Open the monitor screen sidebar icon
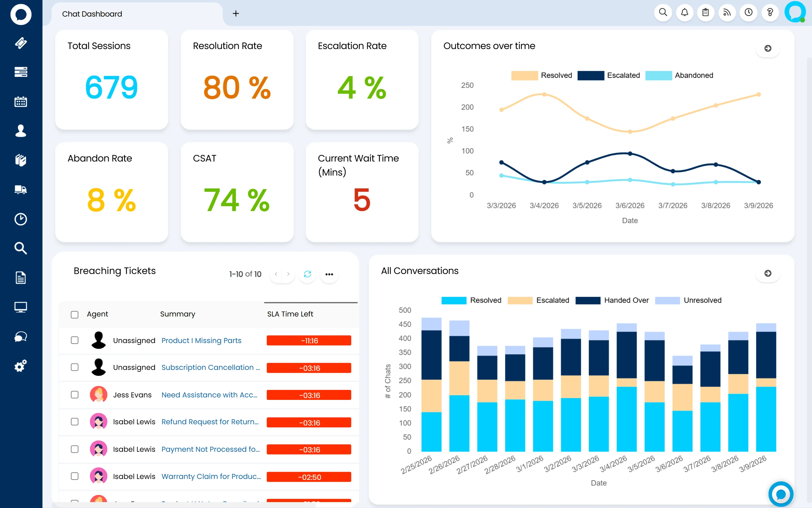812x508 pixels. tap(21, 307)
